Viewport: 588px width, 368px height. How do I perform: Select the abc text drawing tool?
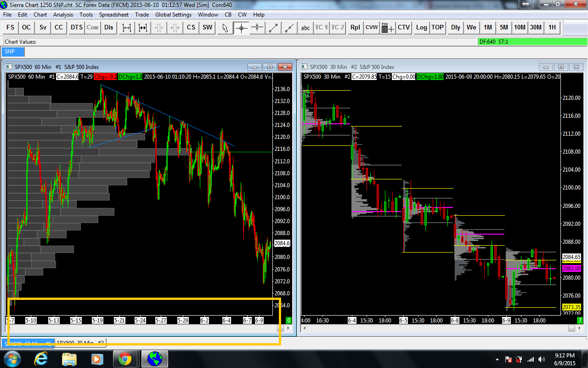click(305, 27)
